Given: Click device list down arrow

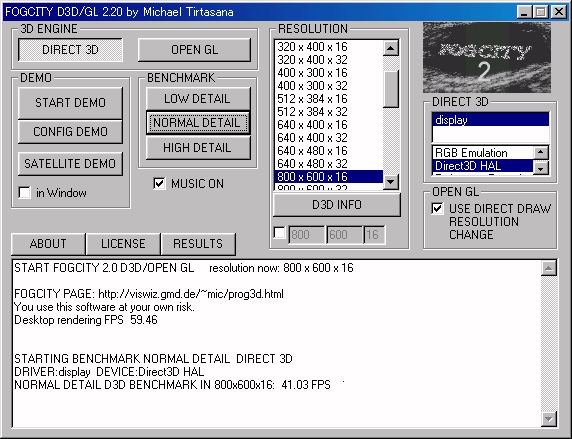Looking at the screenshot, I should click(x=541, y=167).
